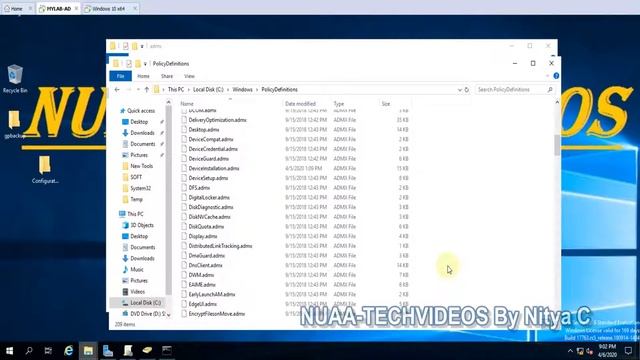Refresh the PolicyDefinitions folder view
The image size is (640, 360).
467,90
